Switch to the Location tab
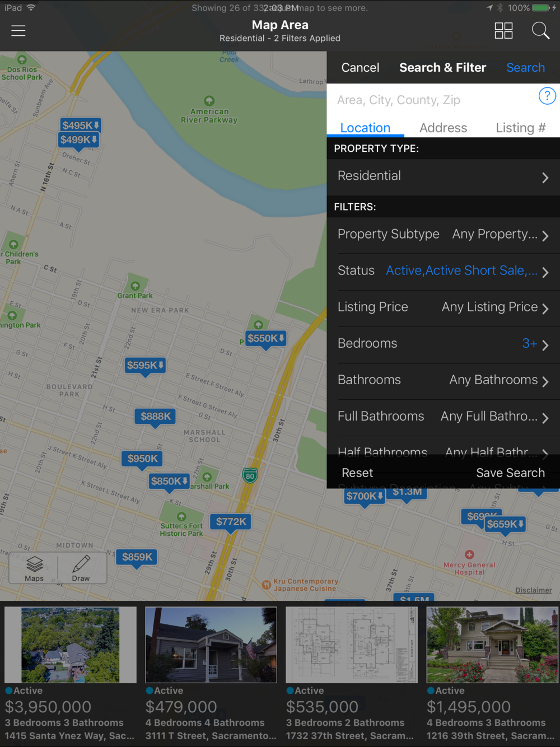This screenshot has height=747, width=560. point(365,128)
